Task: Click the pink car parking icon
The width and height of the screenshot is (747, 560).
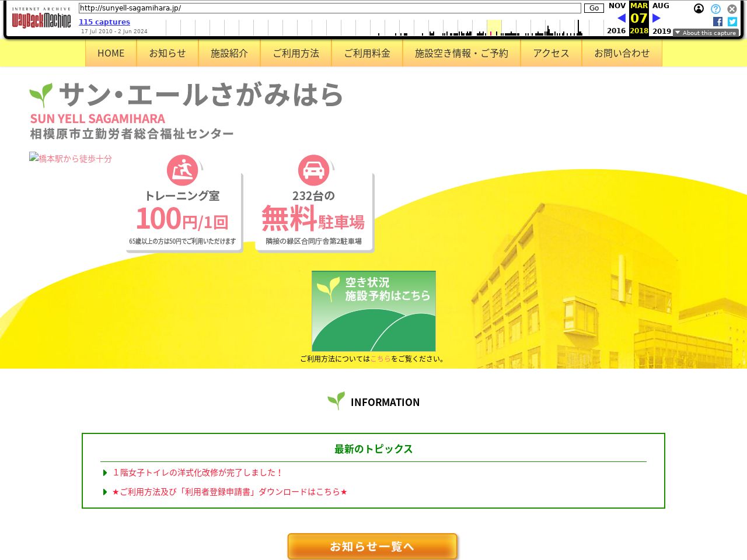Action: tap(314, 170)
